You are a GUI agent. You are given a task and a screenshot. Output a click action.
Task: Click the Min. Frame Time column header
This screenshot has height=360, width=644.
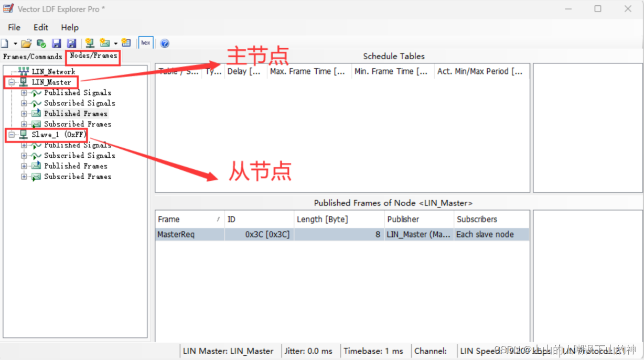click(x=393, y=71)
